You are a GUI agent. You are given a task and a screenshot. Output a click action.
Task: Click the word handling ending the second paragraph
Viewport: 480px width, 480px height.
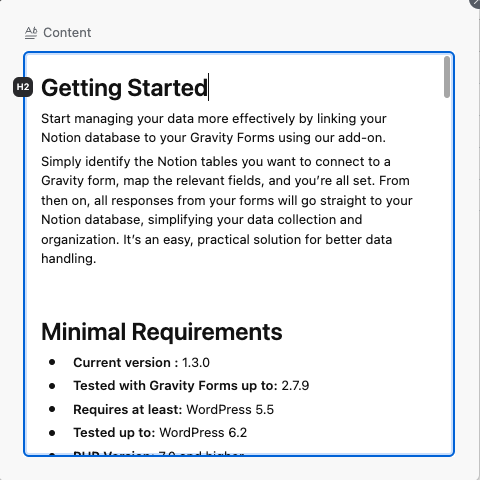(x=68, y=259)
